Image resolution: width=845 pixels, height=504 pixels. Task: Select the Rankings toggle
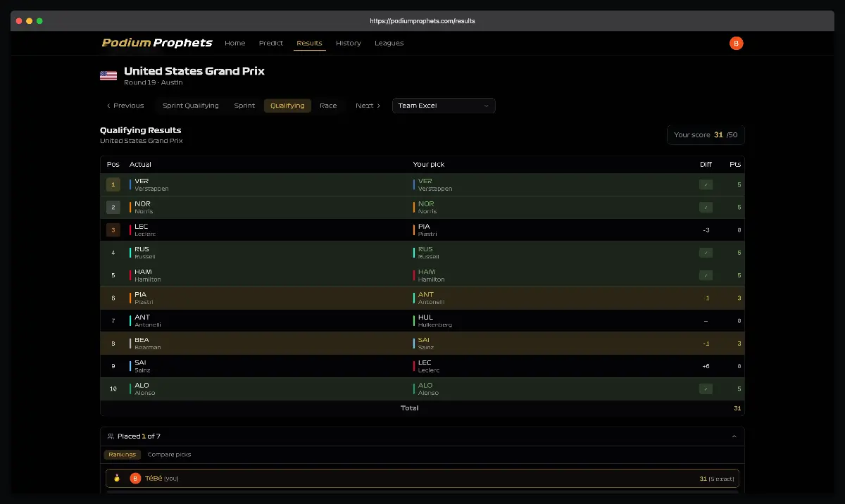coord(122,454)
